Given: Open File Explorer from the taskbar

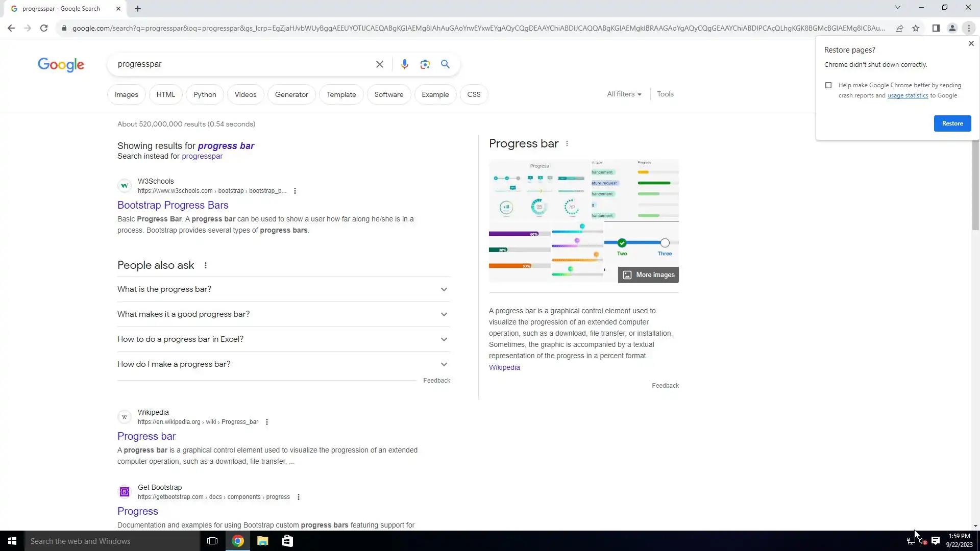Looking at the screenshot, I should [262, 541].
